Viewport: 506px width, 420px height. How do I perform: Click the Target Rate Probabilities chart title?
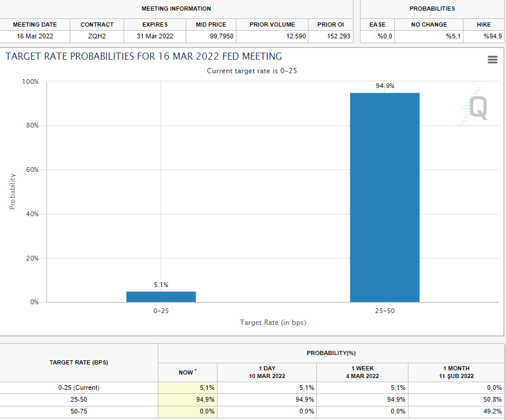(144, 57)
